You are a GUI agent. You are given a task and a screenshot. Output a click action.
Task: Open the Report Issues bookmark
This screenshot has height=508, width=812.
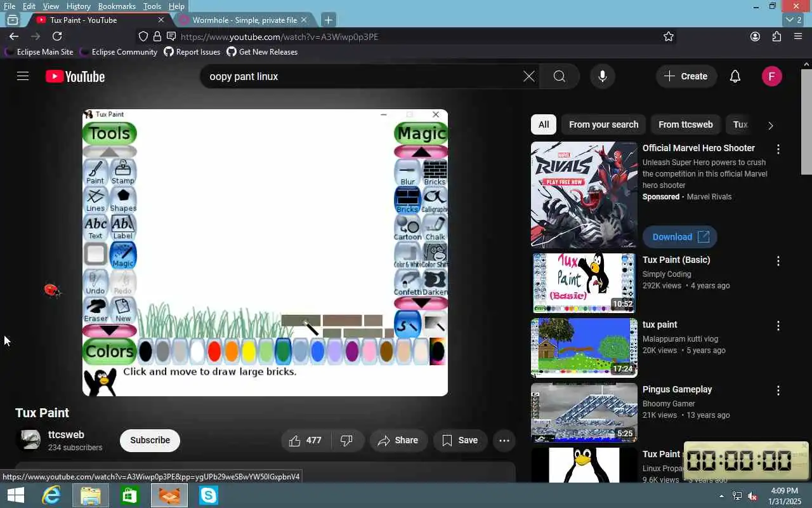click(192, 52)
